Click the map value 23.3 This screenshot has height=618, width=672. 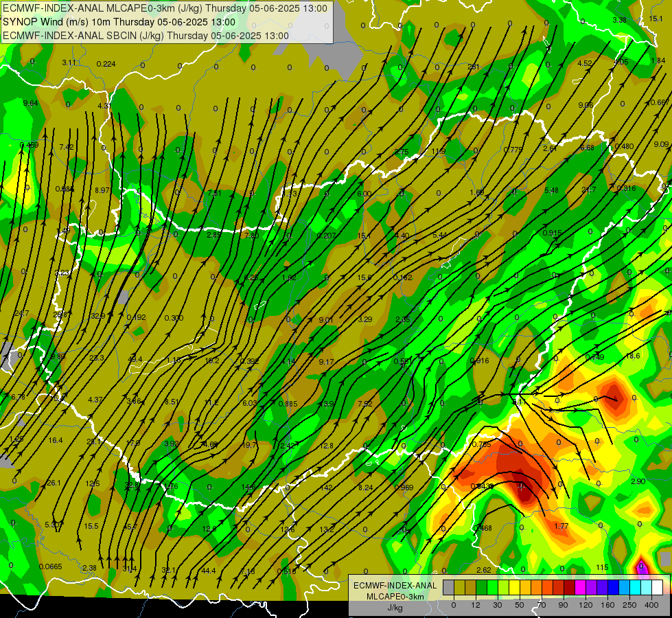(x=96, y=358)
